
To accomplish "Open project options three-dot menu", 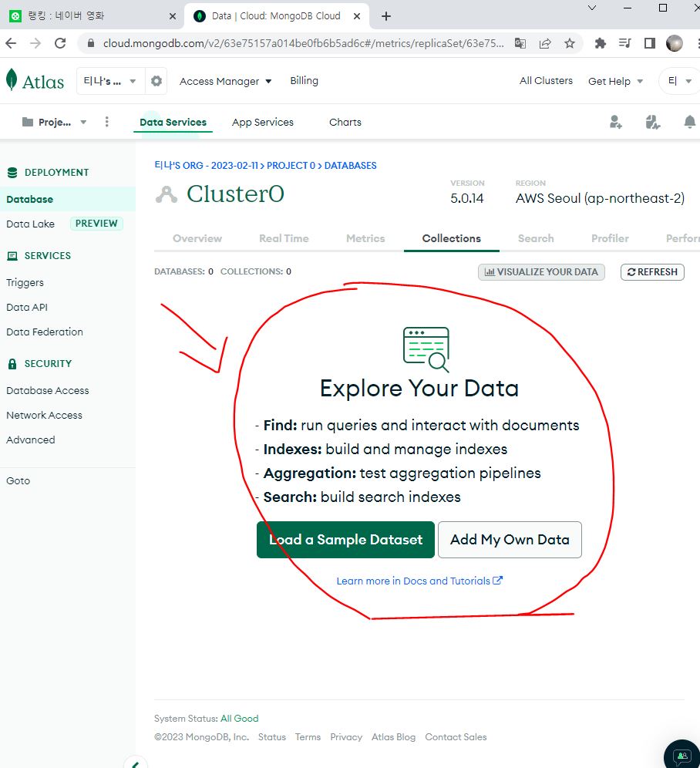I will pos(107,122).
